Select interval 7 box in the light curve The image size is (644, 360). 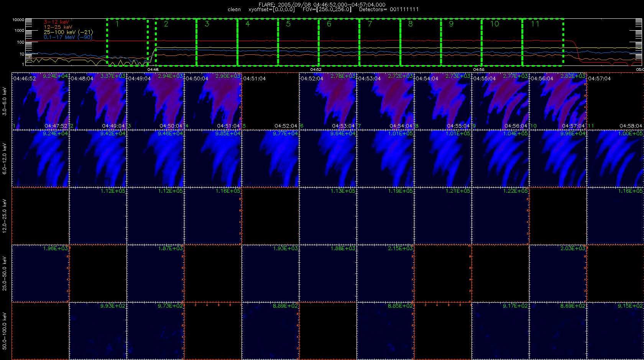pos(380,42)
